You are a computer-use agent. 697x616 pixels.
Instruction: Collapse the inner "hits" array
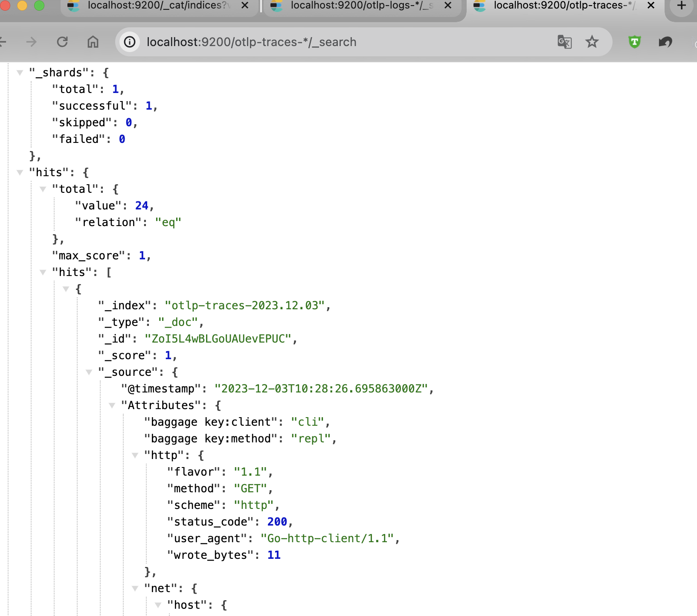click(43, 272)
